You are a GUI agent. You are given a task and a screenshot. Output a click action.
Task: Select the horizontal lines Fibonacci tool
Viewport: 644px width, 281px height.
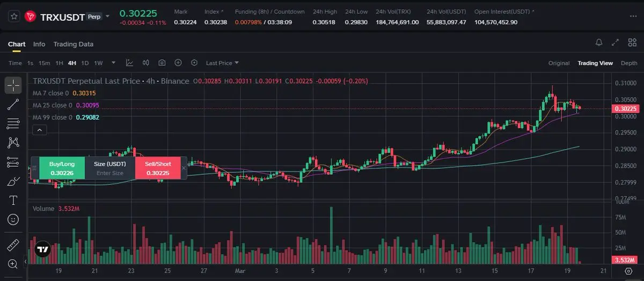[x=13, y=123]
